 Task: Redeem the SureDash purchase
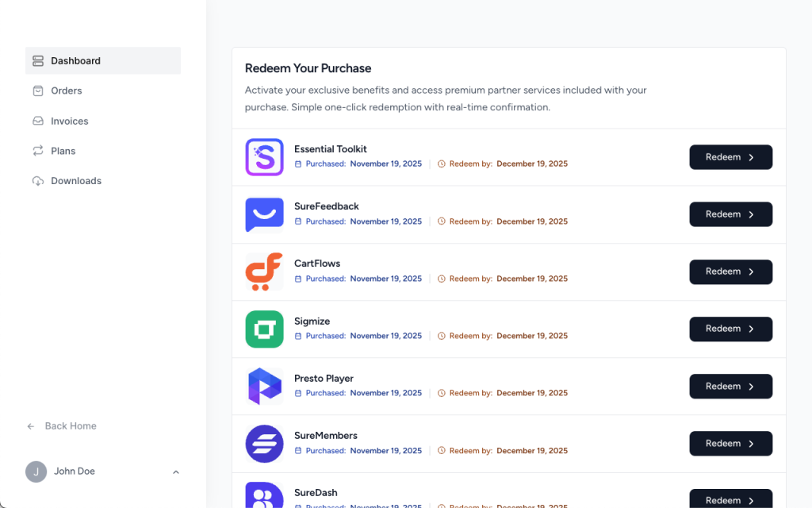click(x=730, y=498)
